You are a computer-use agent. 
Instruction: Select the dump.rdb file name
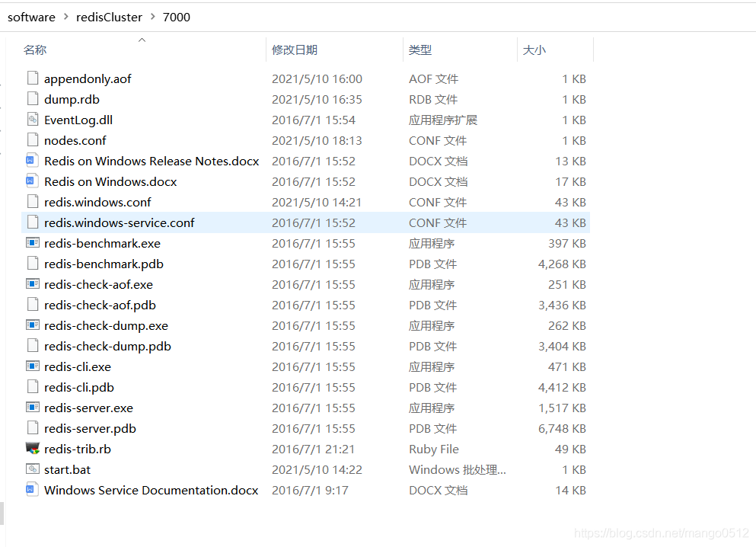(72, 99)
